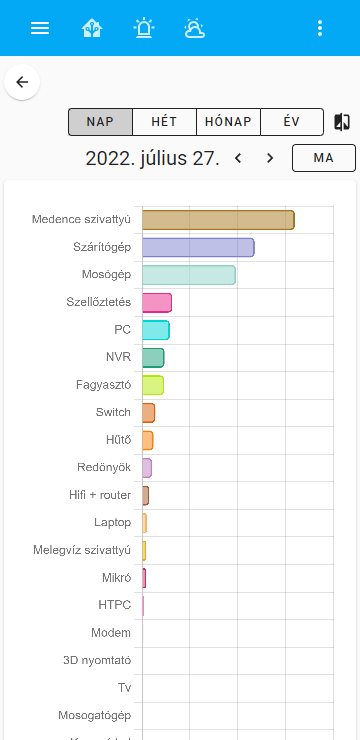Click the Medence szivattyú bar
The image size is (360, 740).
(x=218, y=220)
